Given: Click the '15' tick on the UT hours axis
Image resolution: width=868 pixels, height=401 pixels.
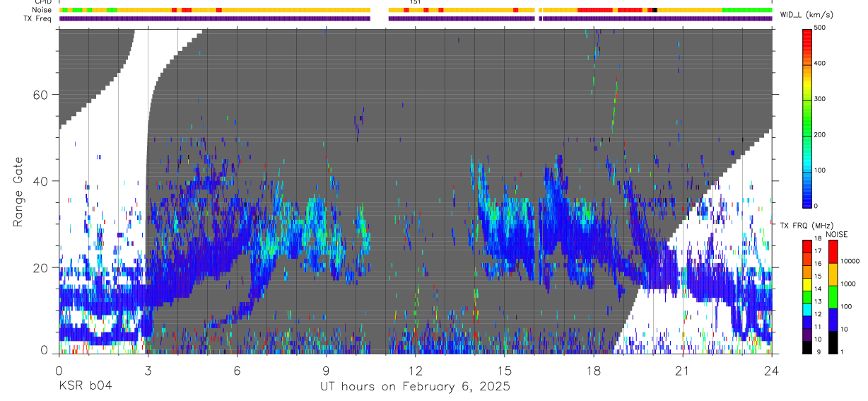Looking at the screenshot, I should [505, 370].
